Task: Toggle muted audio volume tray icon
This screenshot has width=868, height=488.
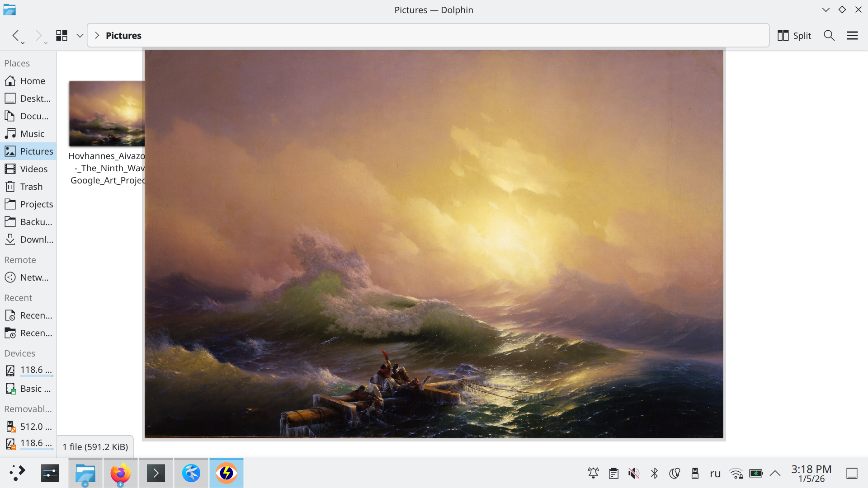Action: point(634,473)
